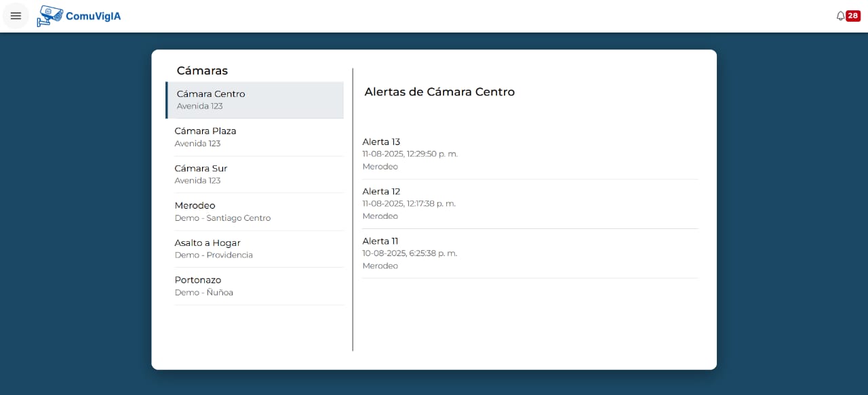
Task: Click the Cámaras panel heading
Action: [x=202, y=70]
